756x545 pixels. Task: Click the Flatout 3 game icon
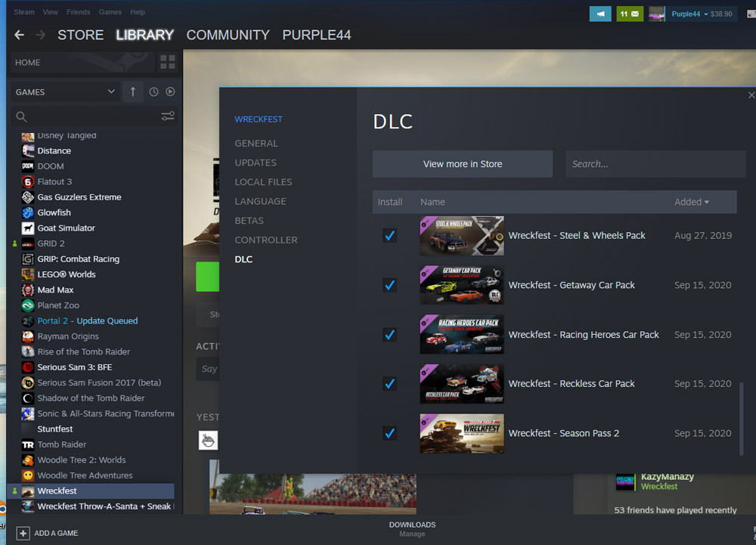[x=28, y=181]
